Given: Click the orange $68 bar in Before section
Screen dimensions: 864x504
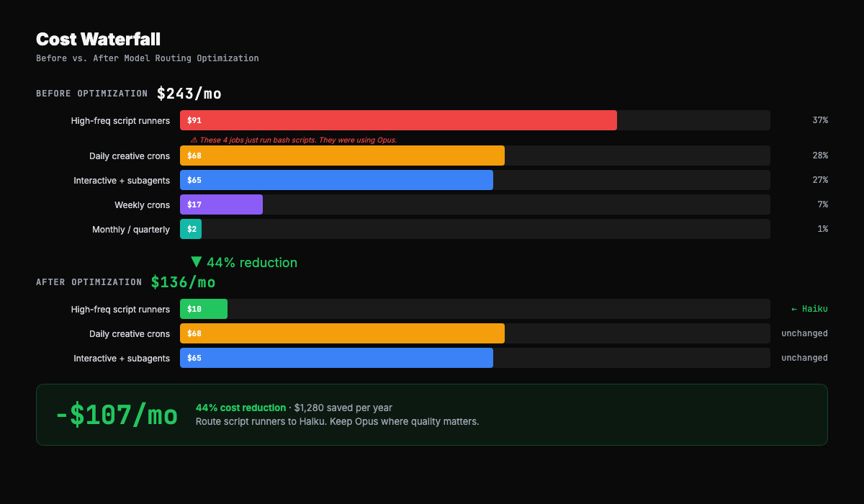Looking at the screenshot, I should 342,156.
